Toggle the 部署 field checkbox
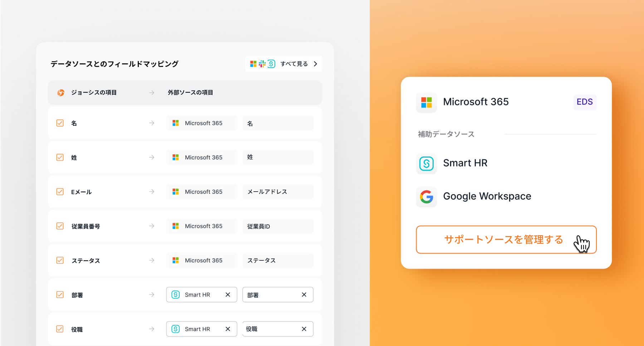The width and height of the screenshot is (644, 346). (60, 295)
